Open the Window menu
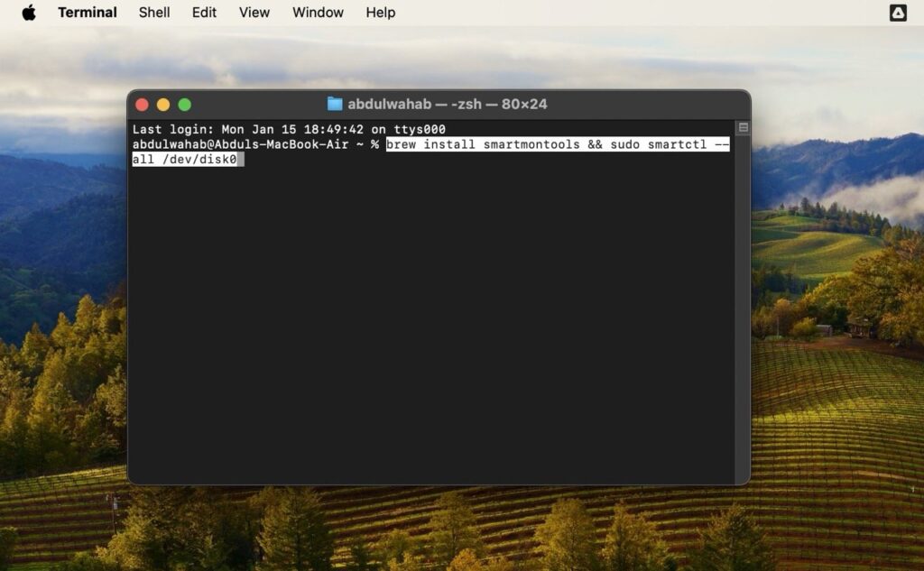 coord(318,13)
